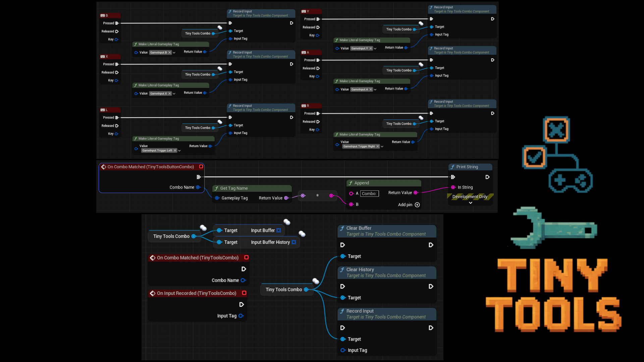Viewport: 644px width, 362px height.
Task: Click the Gameplay Tag input pin on Get Tag Name
Action: [217, 198]
